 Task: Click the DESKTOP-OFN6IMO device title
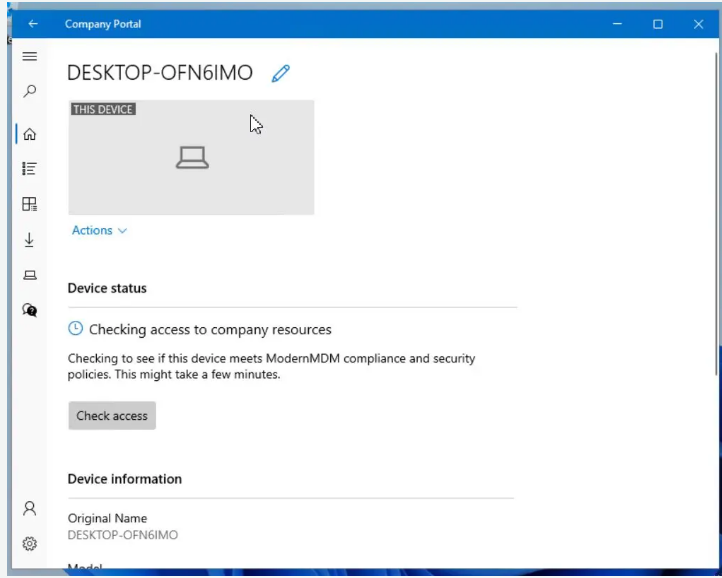(x=160, y=73)
